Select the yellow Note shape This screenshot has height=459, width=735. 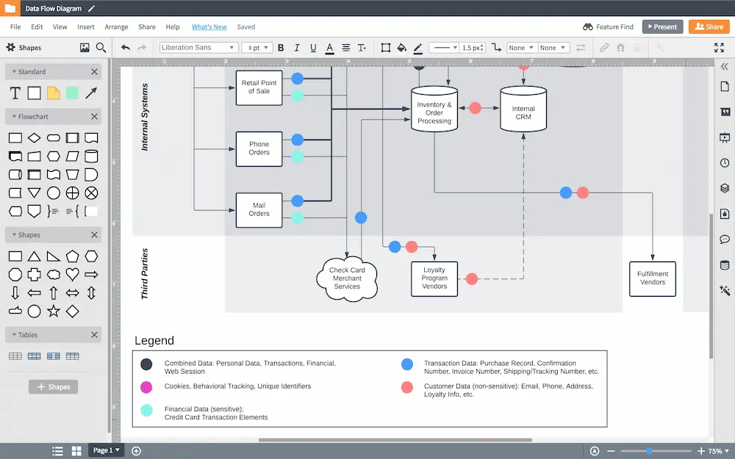pos(53,93)
